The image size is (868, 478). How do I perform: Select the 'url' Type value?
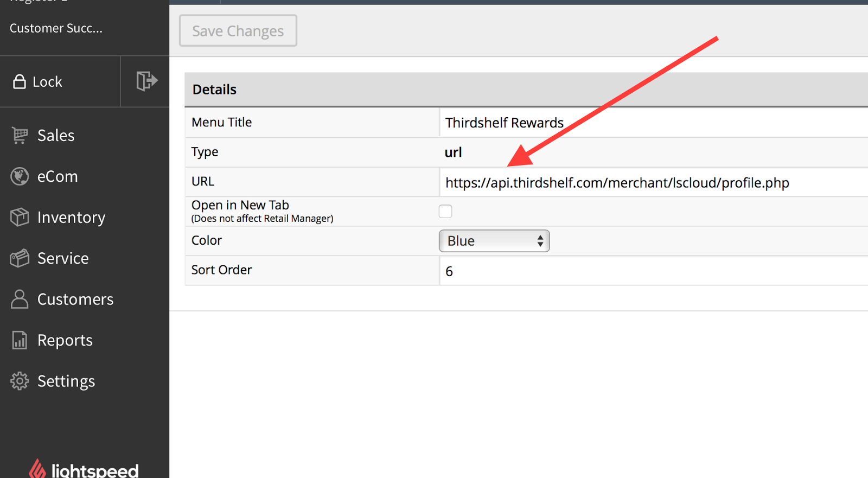pos(454,152)
